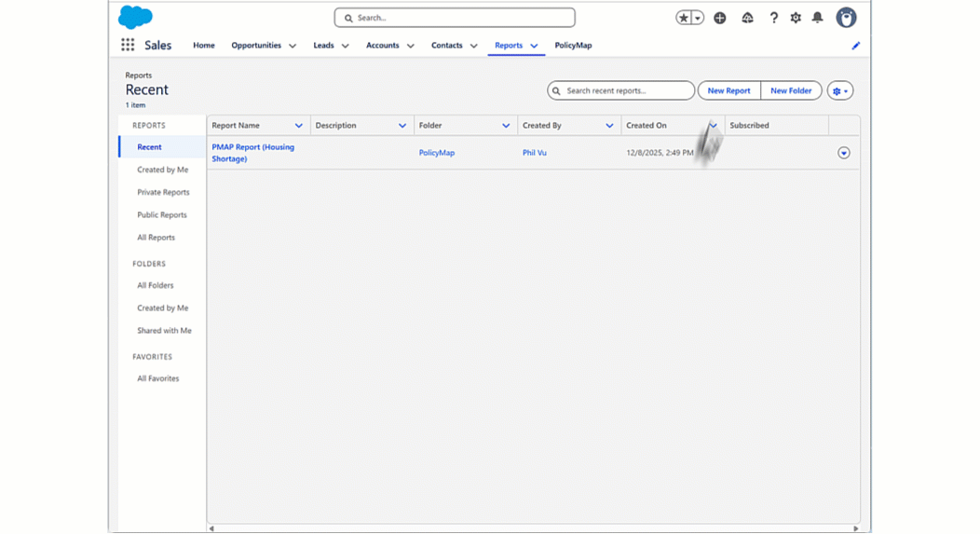Select All Reports in sidebar
Screen dimensions: 980x534
(x=157, y=238)
